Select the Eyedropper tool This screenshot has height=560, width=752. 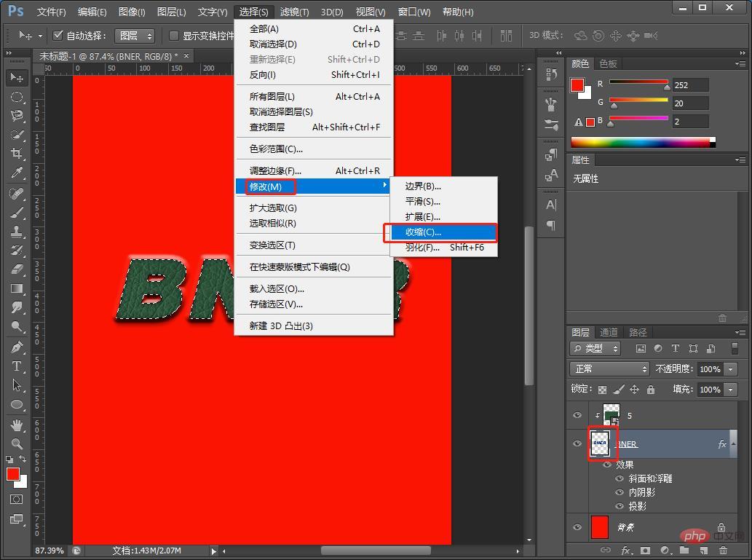coord(17,173)
